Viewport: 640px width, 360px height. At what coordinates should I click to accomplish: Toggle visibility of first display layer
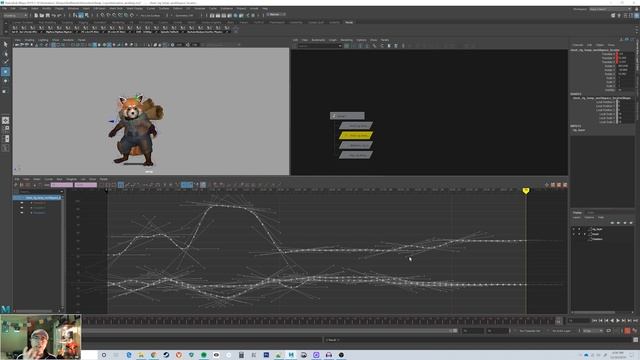tap(573, 229)
